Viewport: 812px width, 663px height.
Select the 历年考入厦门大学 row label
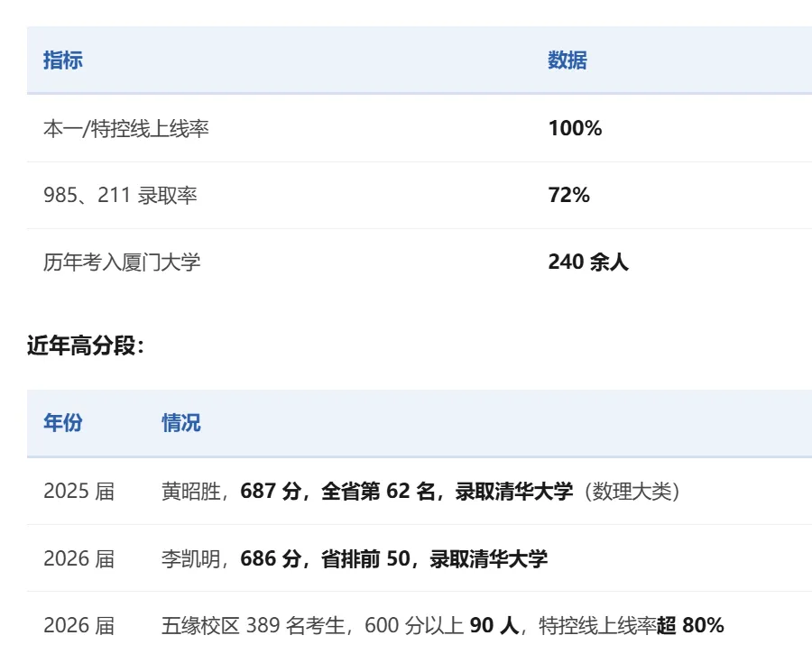click(122, 262)
